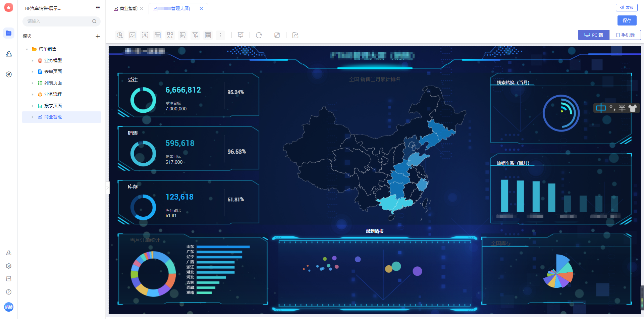Select the PC 端 display mode
The image size is (644, 319).
(593, 35)
